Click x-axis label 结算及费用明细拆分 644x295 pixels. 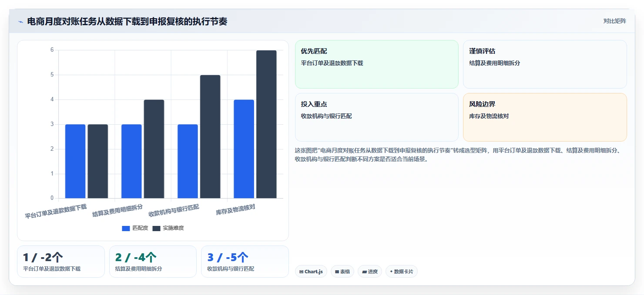pyautogui.click(x=117, y=210)
